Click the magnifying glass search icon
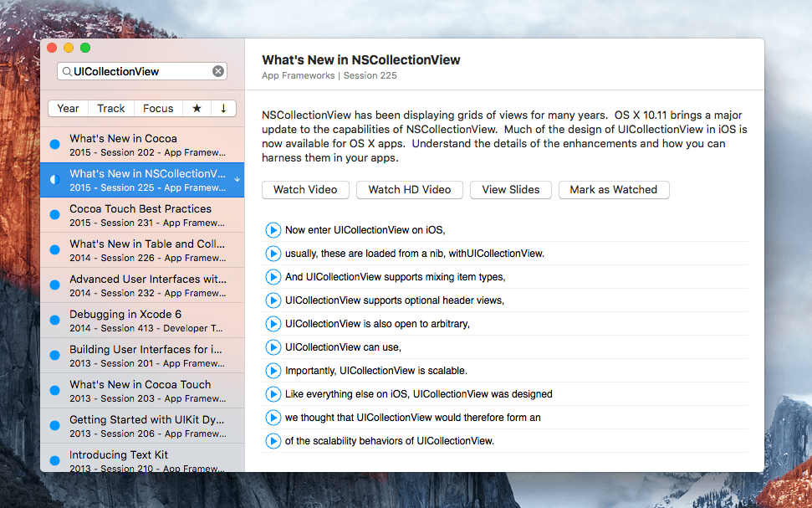 coord(67,71)
